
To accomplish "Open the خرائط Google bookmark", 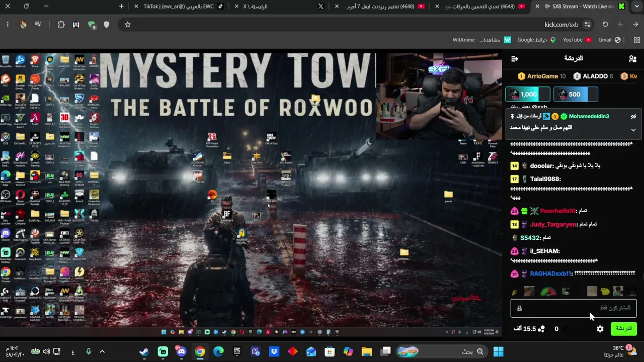I will tap(536, 40).
